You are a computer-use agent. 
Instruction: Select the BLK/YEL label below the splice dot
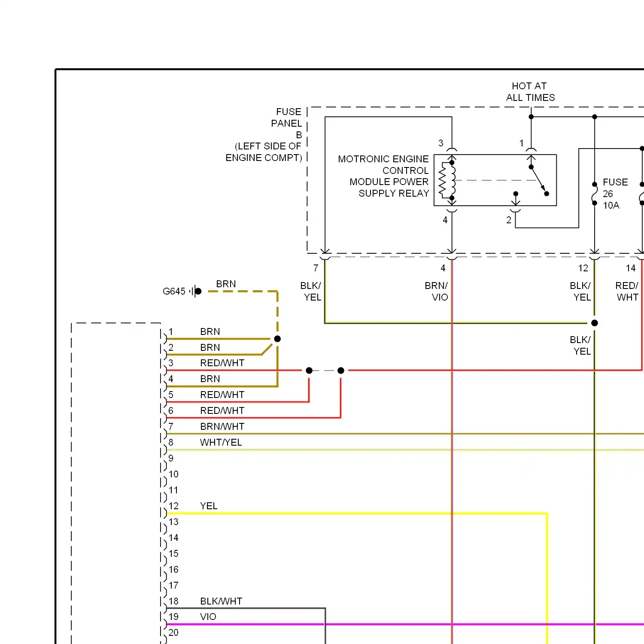[x=580, y=345]
